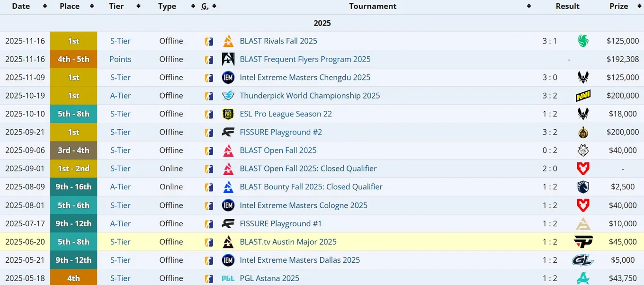Click the 2025 year group header

coord(322,23)
